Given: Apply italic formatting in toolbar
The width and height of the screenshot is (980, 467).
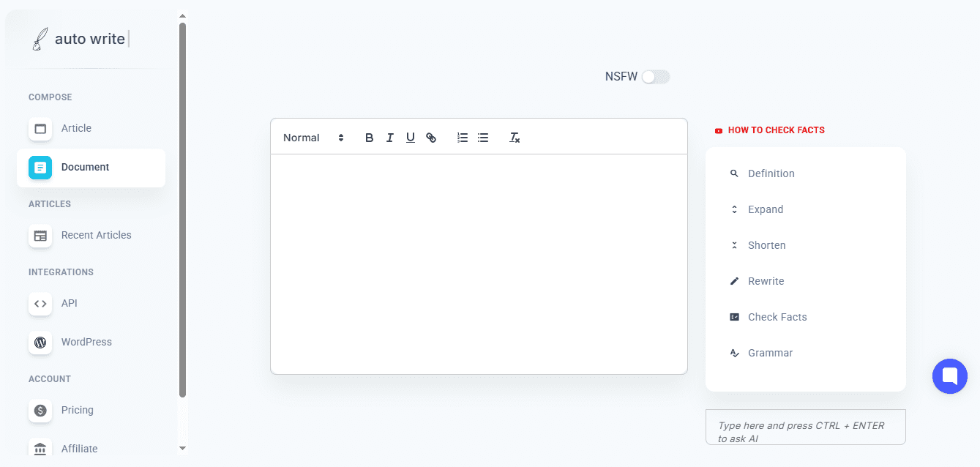Looking at the screenshot, I should click(x=389, y=138).
